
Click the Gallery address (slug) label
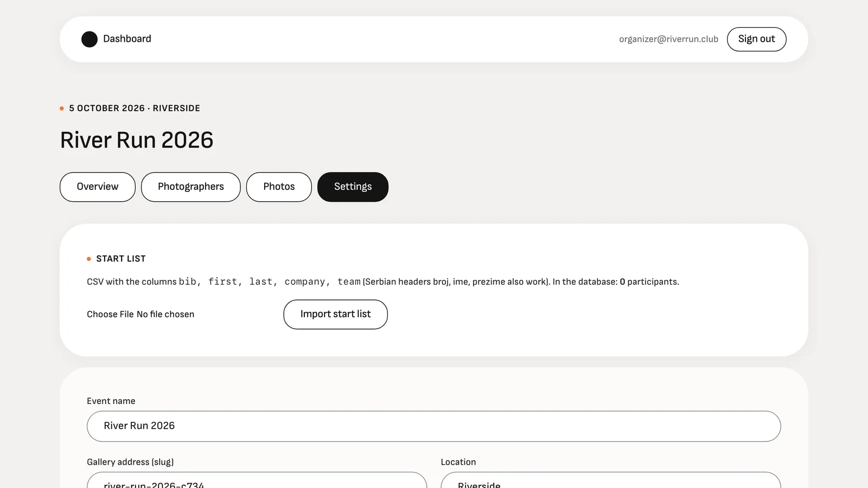[130, 462]
